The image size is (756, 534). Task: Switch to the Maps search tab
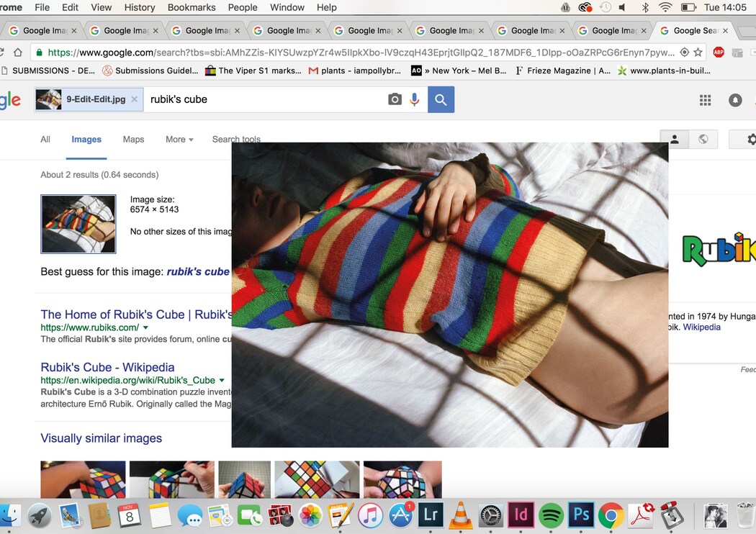(x=133, y=140)
